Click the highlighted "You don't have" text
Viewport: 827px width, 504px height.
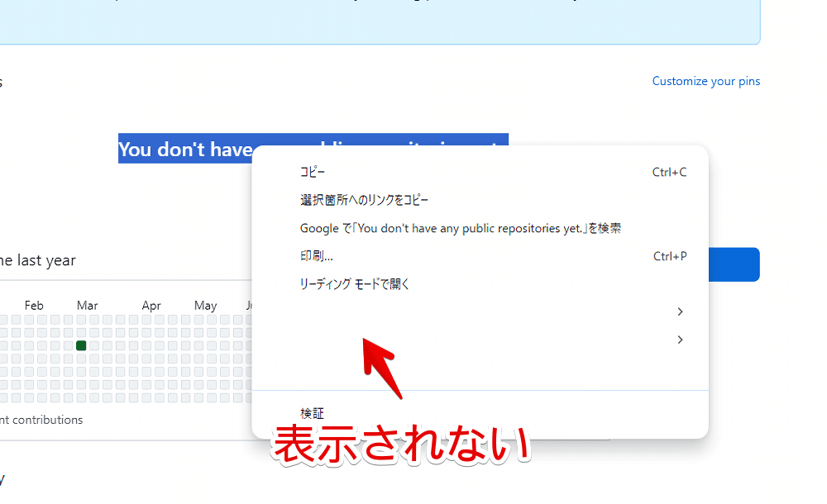[x=186, y=149]
